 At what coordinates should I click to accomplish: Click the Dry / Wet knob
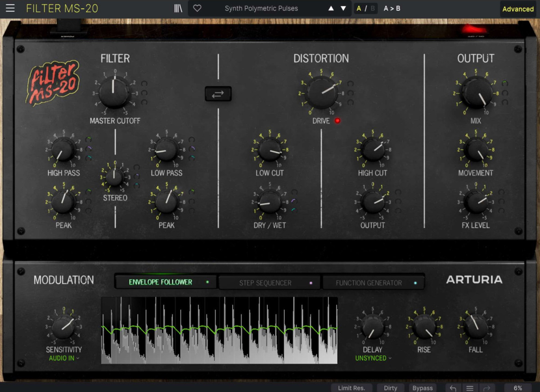tap(270, 201)
